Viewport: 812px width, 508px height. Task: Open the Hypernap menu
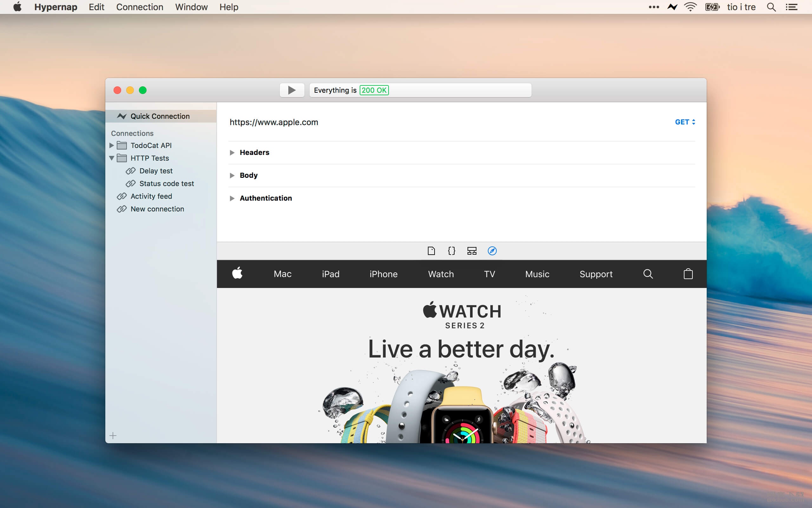[x=56, y=7]
